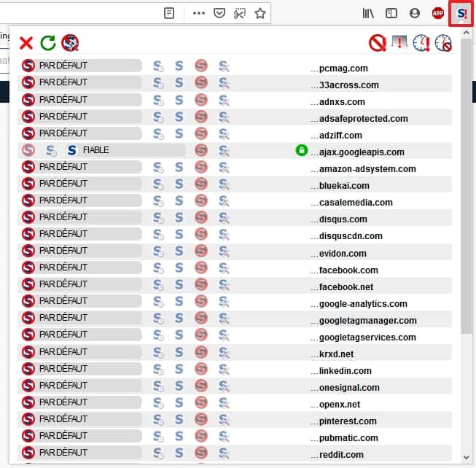Viewport: 476px width, 468px height.
Task: Set krxd.net to Untrusted
Action: [x=201, y=352]
